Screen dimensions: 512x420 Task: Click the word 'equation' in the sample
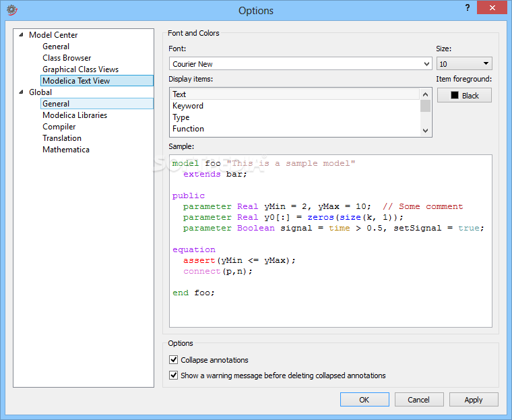click(194, 249)
